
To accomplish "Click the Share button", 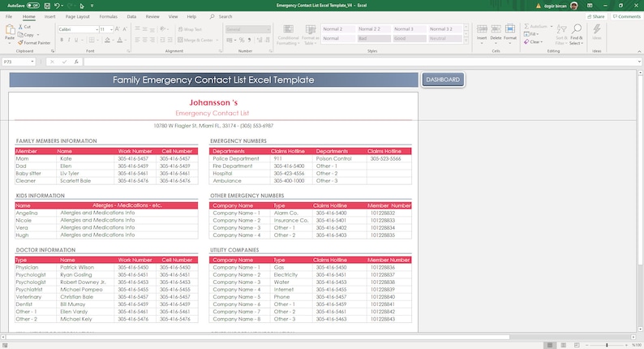I will pos(596,16).
